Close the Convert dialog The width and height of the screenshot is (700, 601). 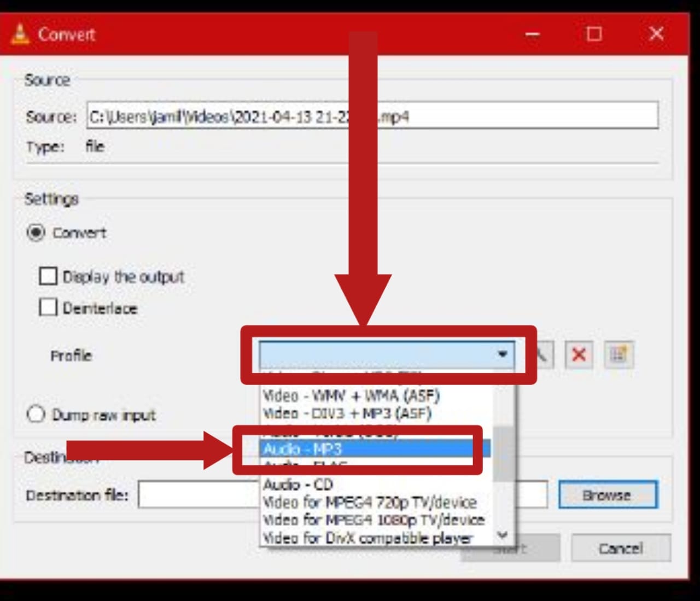[656, 34]
